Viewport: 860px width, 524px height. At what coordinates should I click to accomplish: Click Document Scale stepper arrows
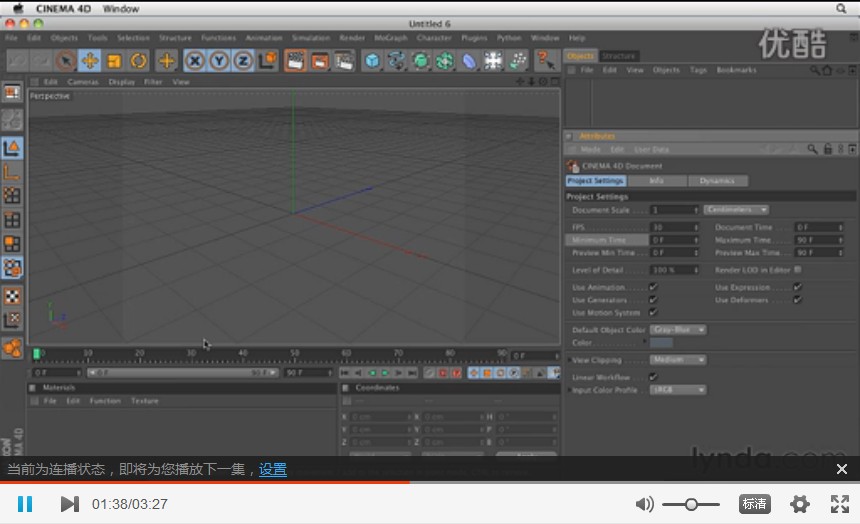[x=696, y=210]
